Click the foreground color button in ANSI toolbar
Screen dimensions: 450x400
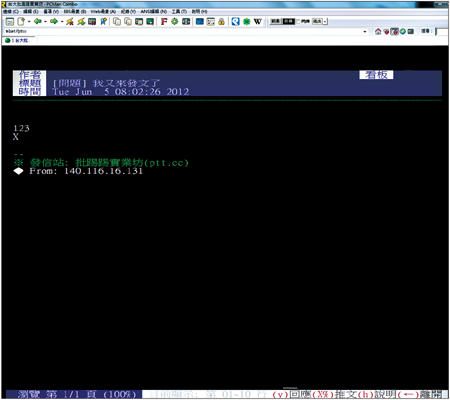[275, 21]
